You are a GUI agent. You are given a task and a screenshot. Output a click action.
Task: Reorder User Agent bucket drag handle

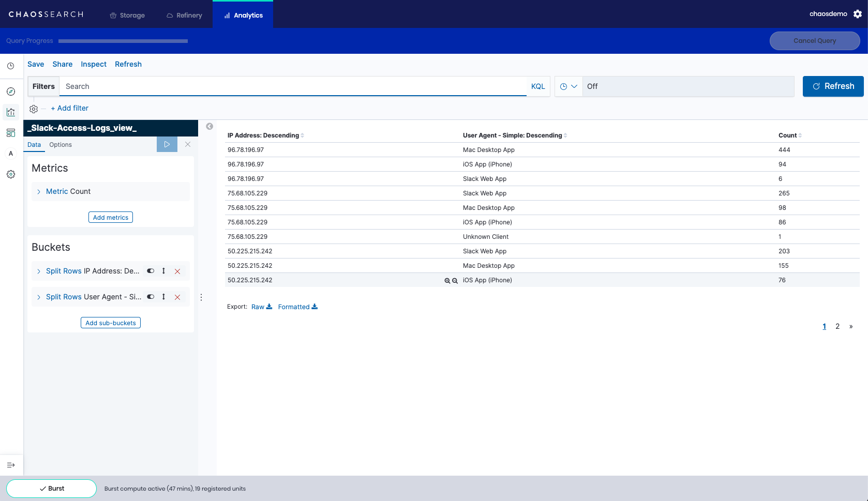(163, 297)
